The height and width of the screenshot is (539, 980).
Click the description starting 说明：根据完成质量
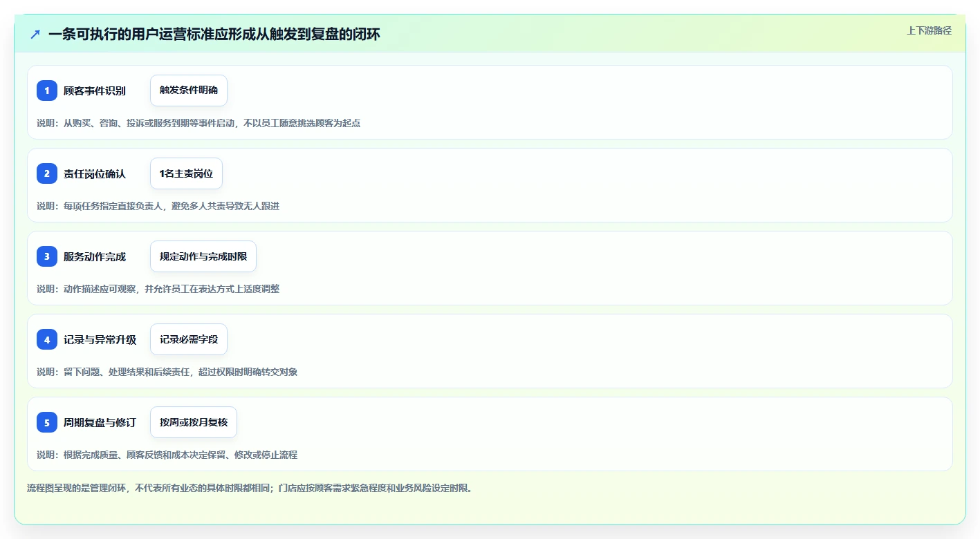tap(167, 455)
